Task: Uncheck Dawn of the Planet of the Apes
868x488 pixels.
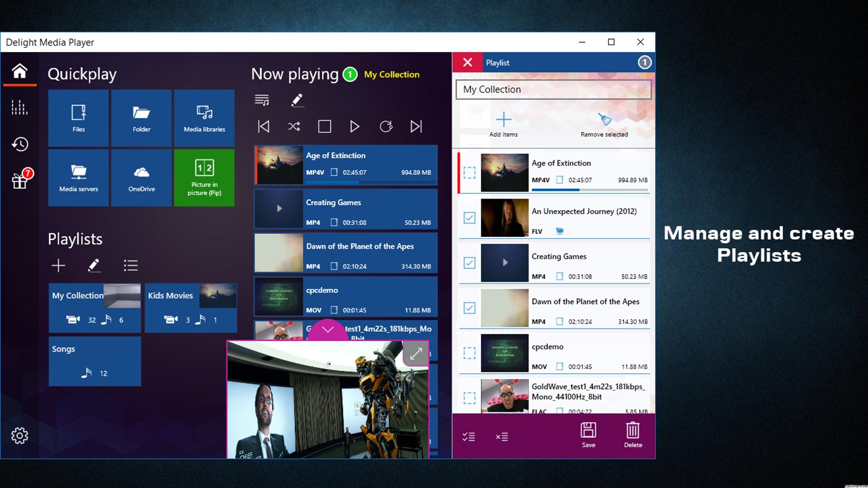Action: (x=469, y=308)
